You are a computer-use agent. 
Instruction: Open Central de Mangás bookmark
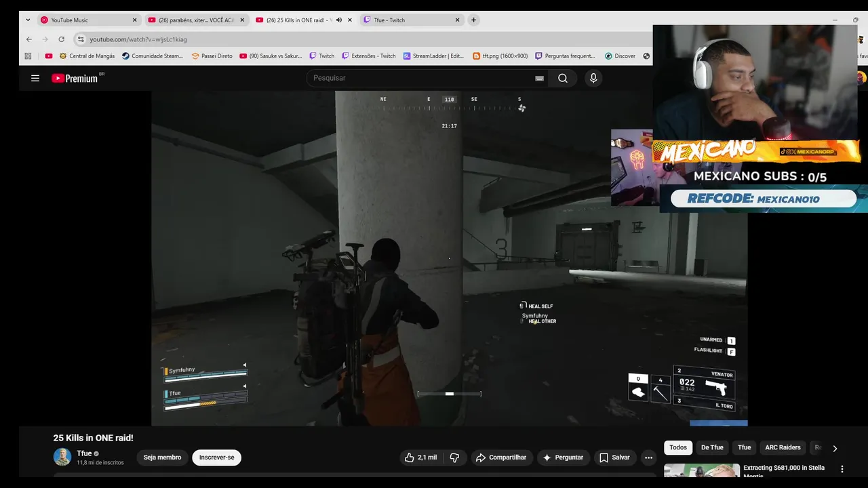(87, 56)
